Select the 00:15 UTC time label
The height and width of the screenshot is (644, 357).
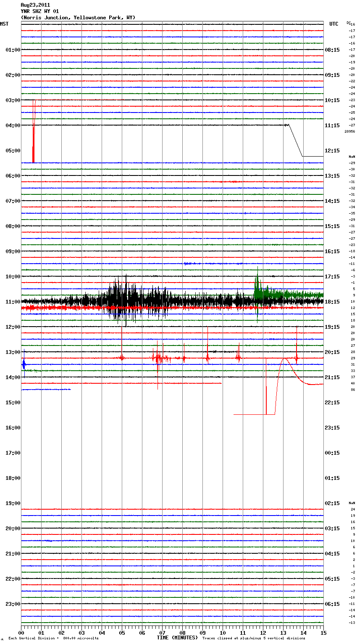point(332,453)
